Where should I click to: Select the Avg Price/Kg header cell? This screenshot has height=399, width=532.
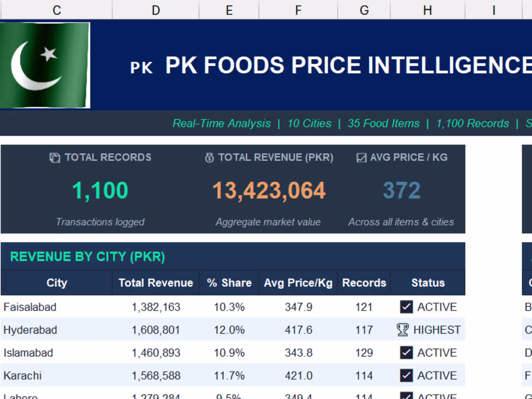pos(298,283)
